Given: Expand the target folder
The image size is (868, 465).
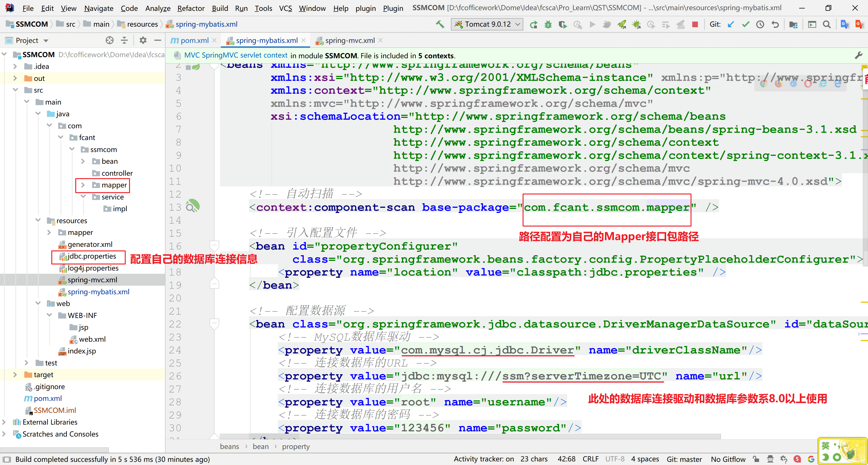Looking at the screenshot, I should click(15, 374).
